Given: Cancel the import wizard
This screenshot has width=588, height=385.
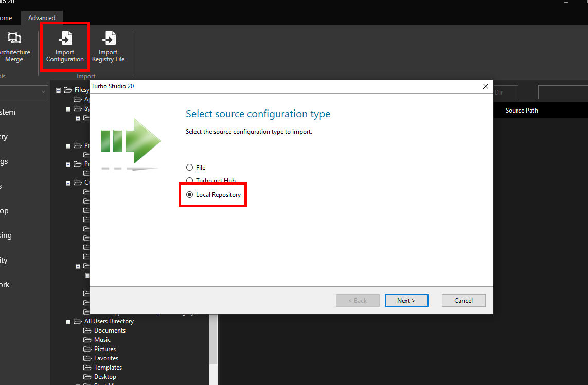Looking at the screenshot, I should point(463,300).
